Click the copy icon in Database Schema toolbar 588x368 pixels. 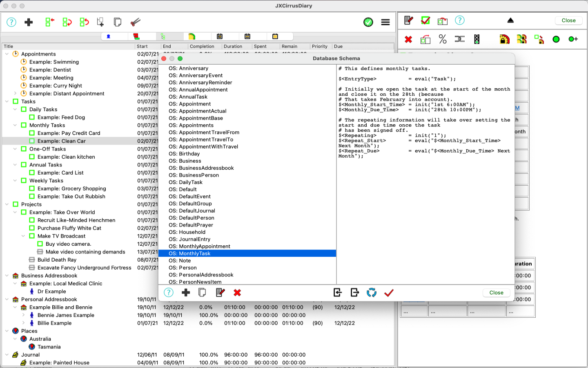coord(202,293)
